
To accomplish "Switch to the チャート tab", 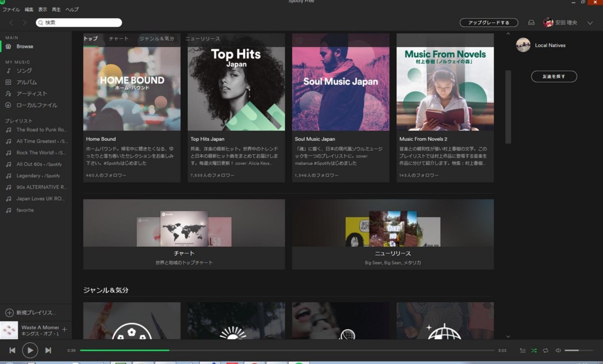I will pyautogui.click(x=118, y=39).
